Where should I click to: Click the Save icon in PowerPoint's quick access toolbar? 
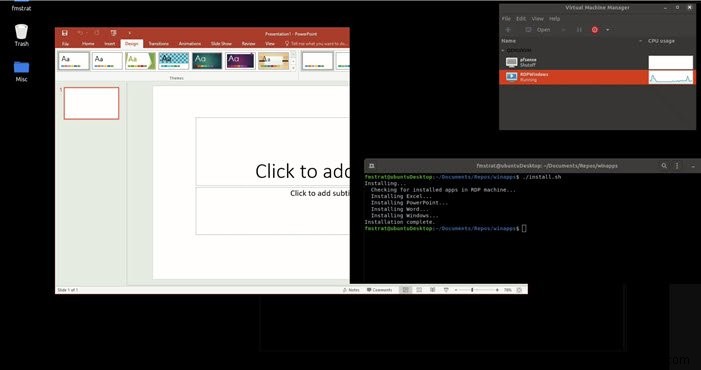(x=65, y=33)
